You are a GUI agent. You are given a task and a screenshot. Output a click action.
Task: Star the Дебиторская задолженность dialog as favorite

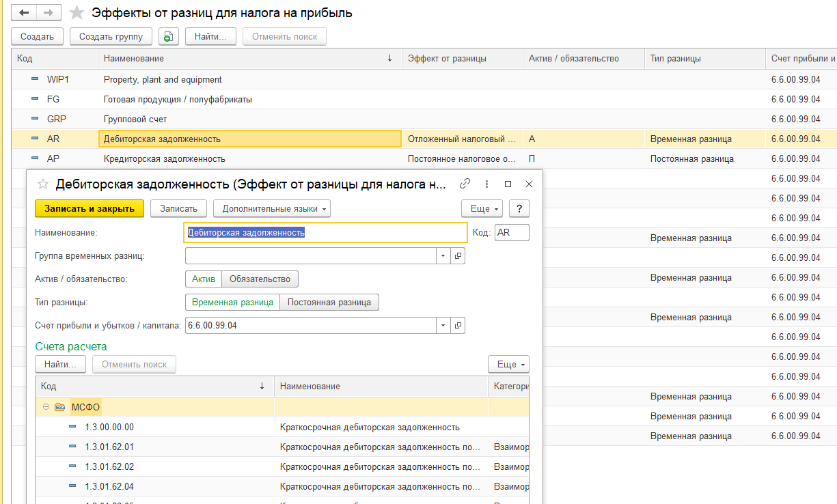[x=43, y=184]
